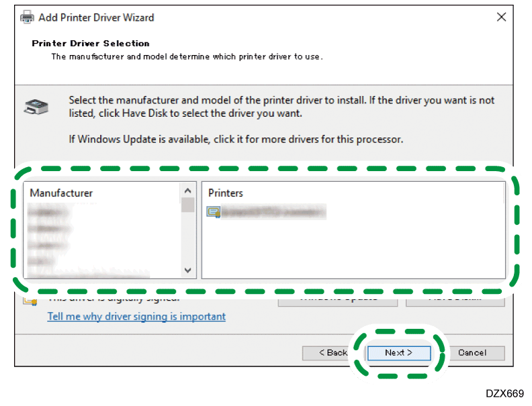Cancel the driver wizard
The image size is (532, 406).
click(x=472, y=352)
